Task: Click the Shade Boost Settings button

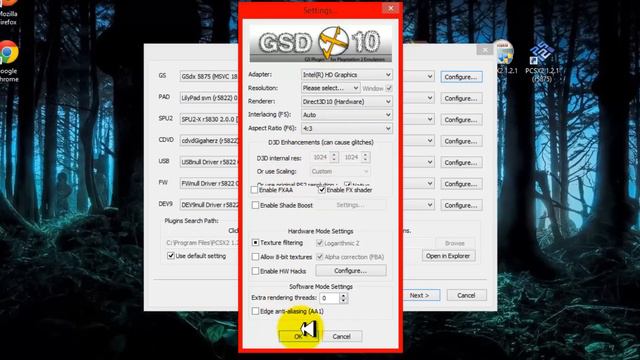Action: point(350,205)
